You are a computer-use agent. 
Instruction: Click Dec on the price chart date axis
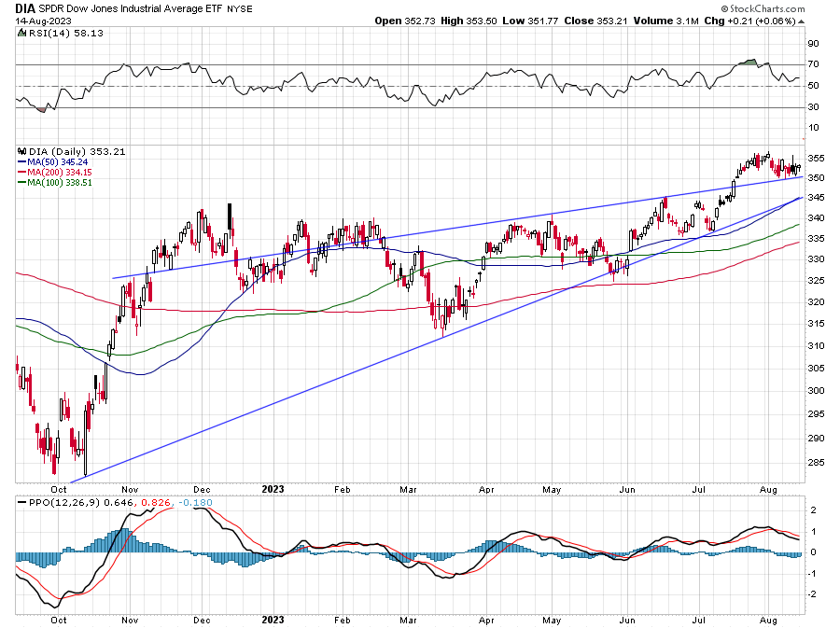pyautogui.click(x=202, y=489)
